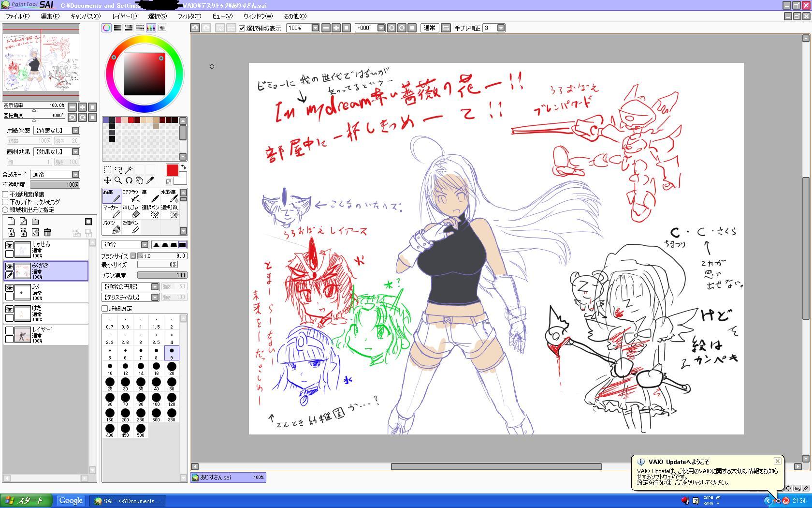Select the move layer tool
812x508 pixels.
pos(108,180)
